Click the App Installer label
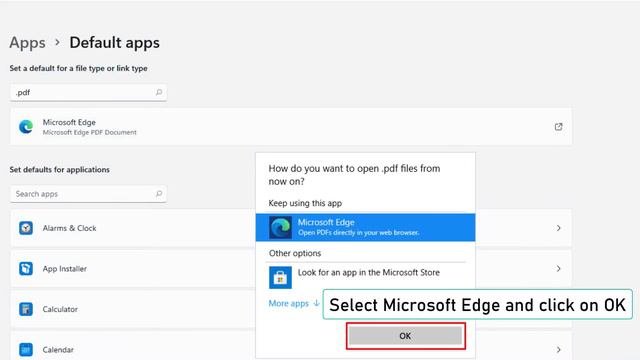The height and width of the screenshot is (360, 640). click(64, 269)
